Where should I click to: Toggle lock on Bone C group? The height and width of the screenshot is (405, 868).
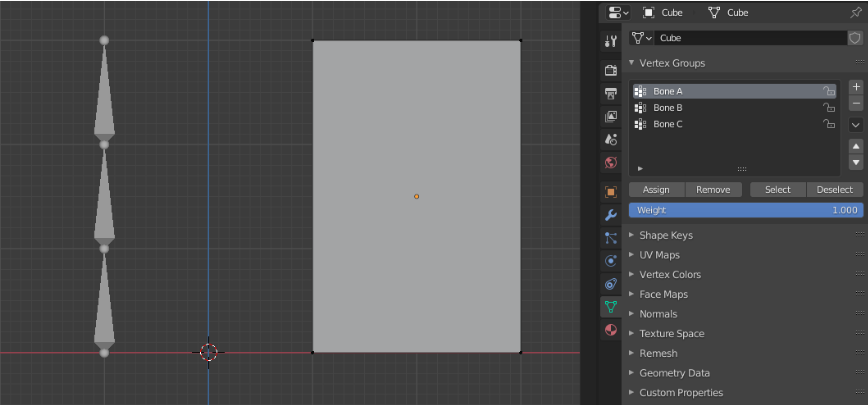[x=828, y=124]
